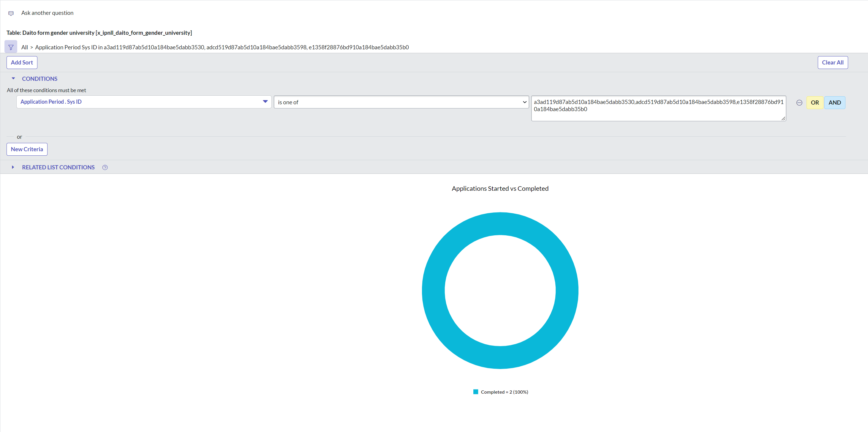Click the Completed legend color swatch
868x432 pixels.
(x=475, y=392)
